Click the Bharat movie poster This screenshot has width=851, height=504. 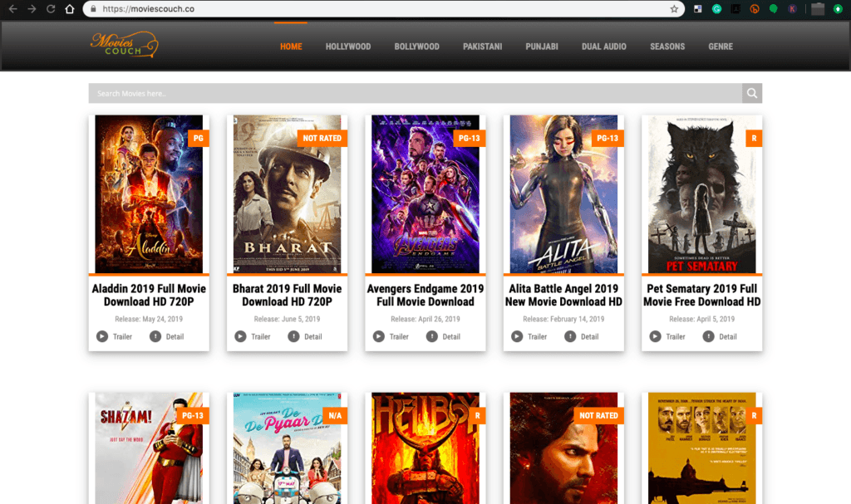click(x=287, y=193)
